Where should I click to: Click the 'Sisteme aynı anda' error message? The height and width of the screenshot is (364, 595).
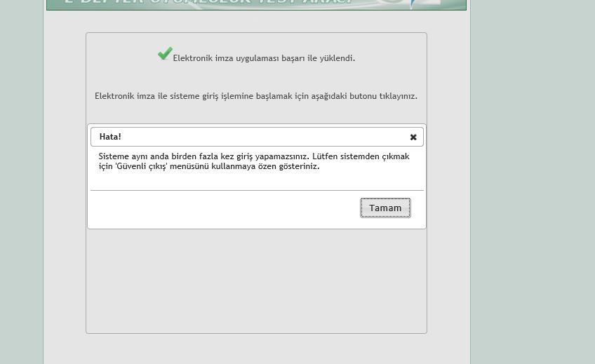click(140, 156)
